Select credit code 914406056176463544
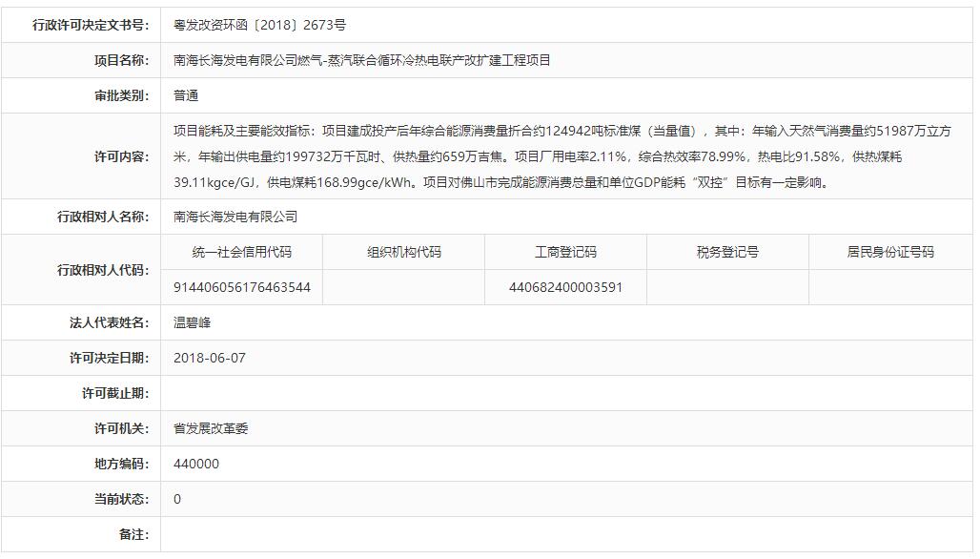Screen dimensions: 980x559 point(242,287)
